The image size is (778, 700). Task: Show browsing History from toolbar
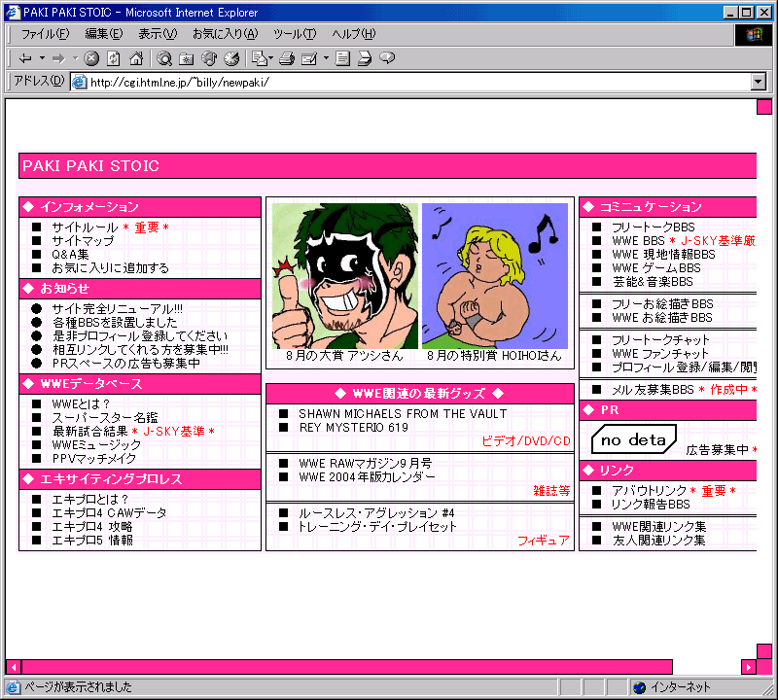pos(231,58)
